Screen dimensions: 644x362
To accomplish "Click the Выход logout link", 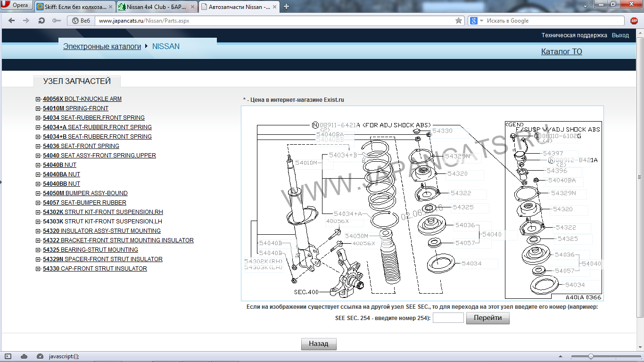I will coord(620,35).
